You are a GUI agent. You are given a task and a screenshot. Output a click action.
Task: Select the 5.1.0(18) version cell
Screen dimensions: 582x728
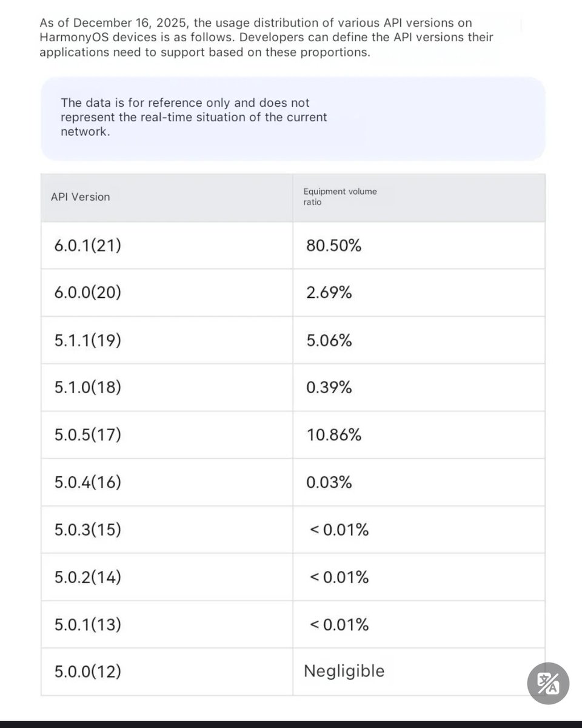[x=167, y=388]
